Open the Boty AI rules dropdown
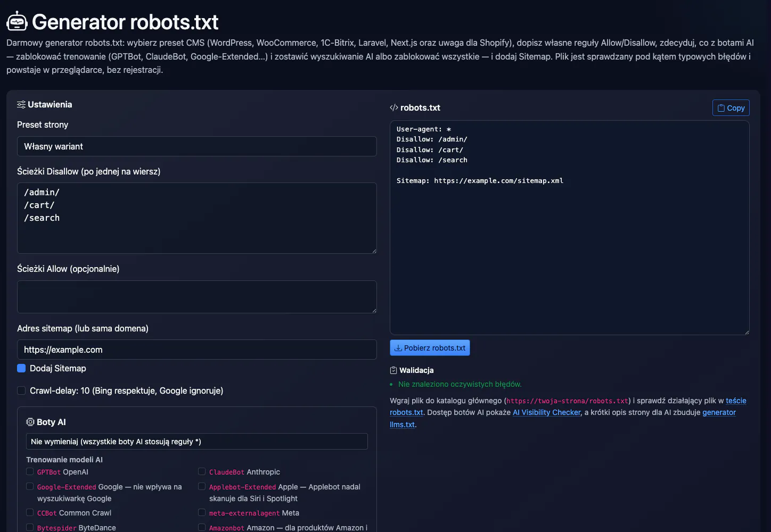Screen dimensions: 771x532 (x=197, y=442)
